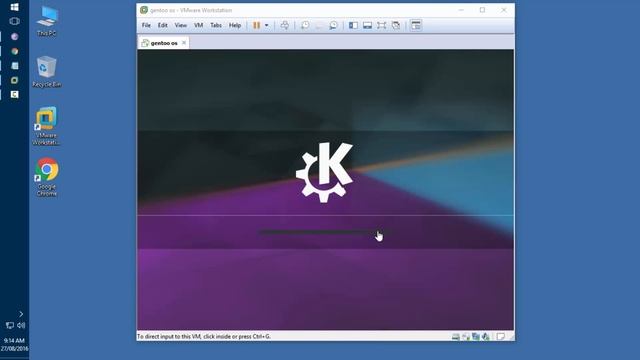Open the Help menu
The width and height of the screenshot is (640, 360).
pyautogui.click(x=235, y=25)
